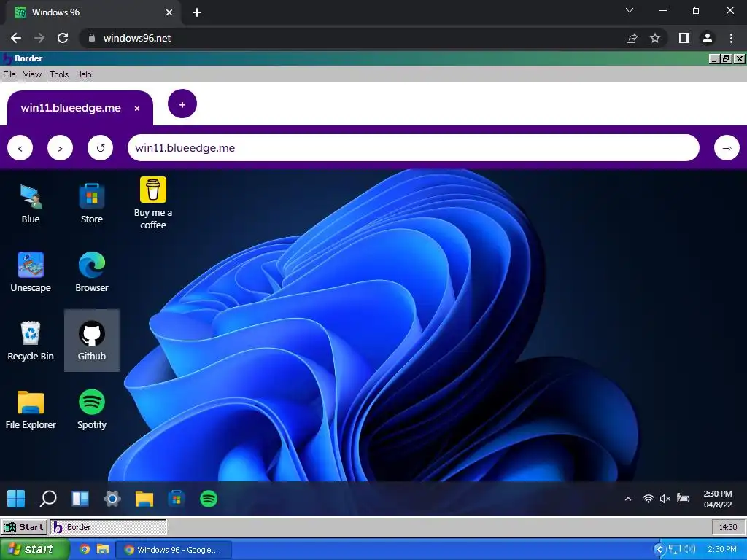Share this page in Chrome

point(632,38)
